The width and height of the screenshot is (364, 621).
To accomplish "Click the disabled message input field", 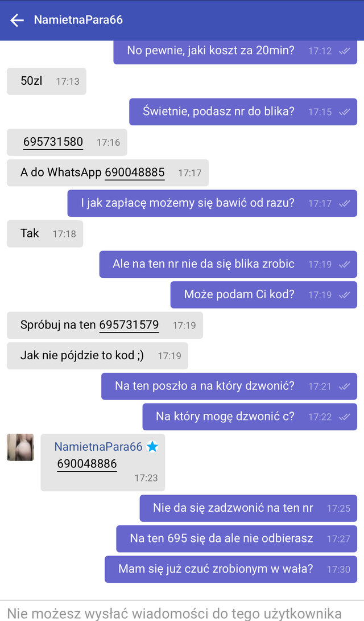I will pos(182,612).
